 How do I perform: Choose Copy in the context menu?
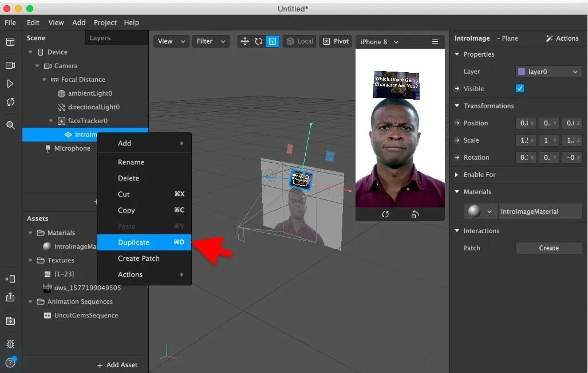(144, 210)
